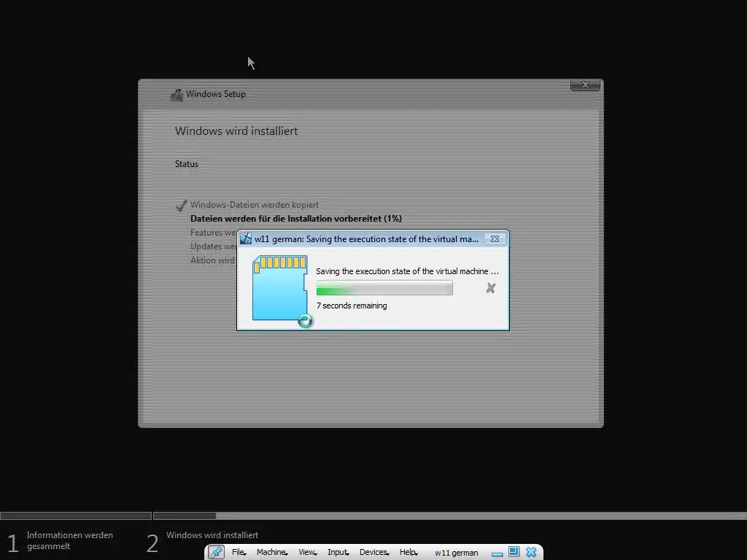Click the 'w11 german' VM name in the mini toolbar
747x560 pixels.
click(457, 553)
